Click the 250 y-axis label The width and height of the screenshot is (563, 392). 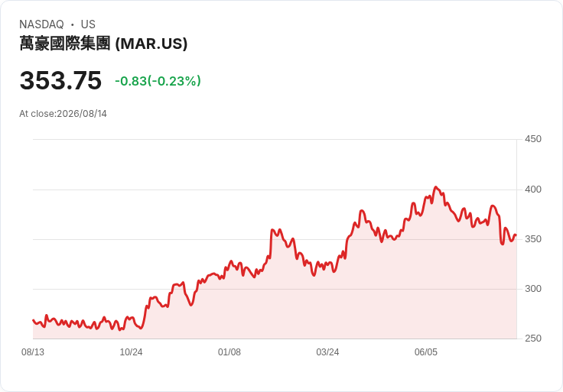[533, 339]
